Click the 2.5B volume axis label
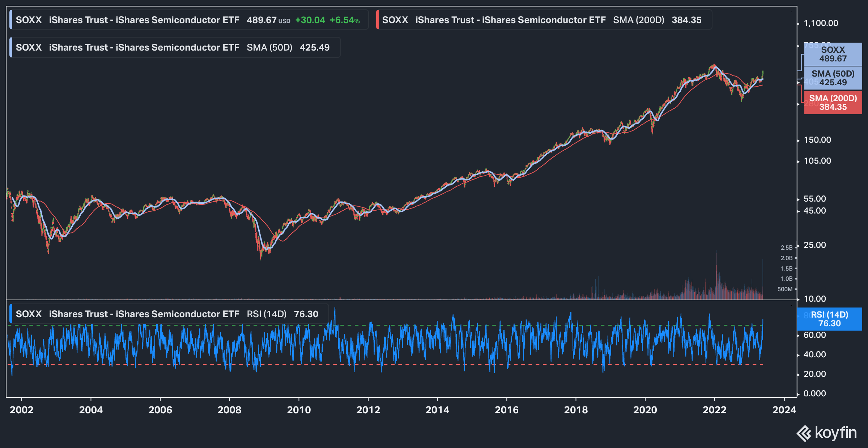Viewport: 868px width, 448px height. (x=786, y=247)
